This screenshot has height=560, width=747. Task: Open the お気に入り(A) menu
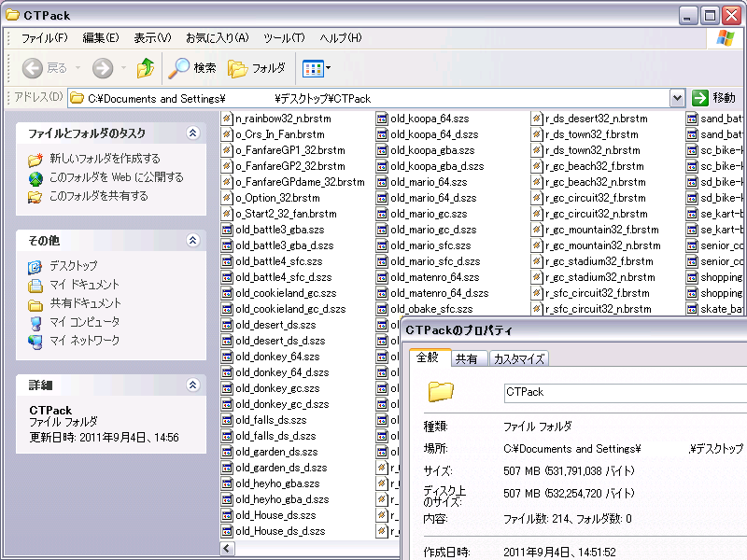click(218, 38)
